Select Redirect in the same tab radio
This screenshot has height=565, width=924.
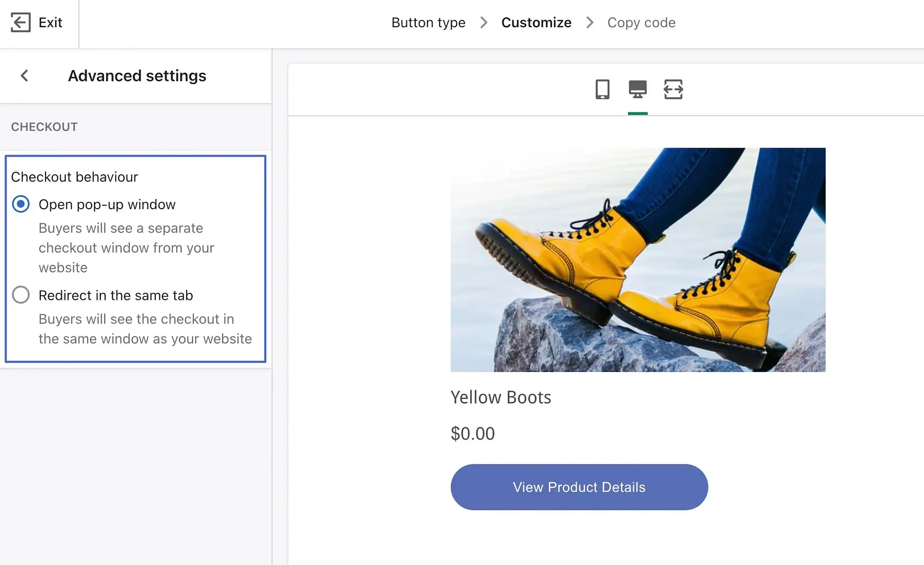pyautogui.click(x=21, y=295)
